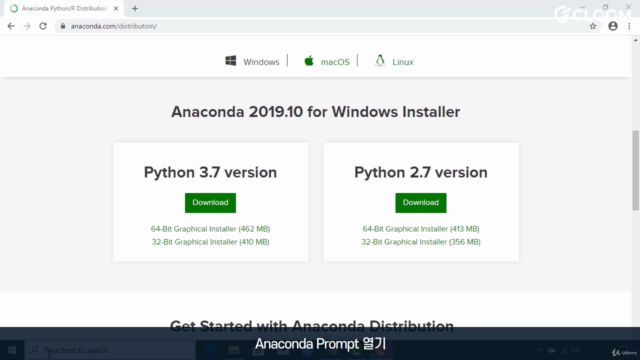Image resolution: width=640 pixels, height=360 pixels.
Task: Choose the Windows installer tab
Action: (261, 62)
